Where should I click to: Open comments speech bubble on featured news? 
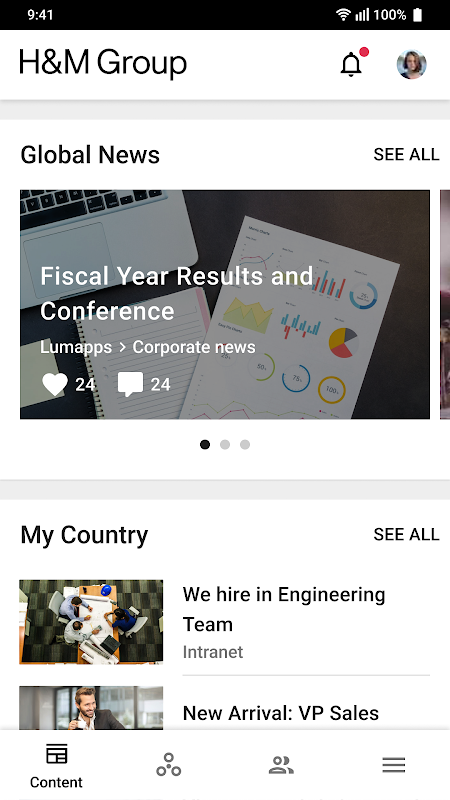pyautogui.click(x=131, y=384)
